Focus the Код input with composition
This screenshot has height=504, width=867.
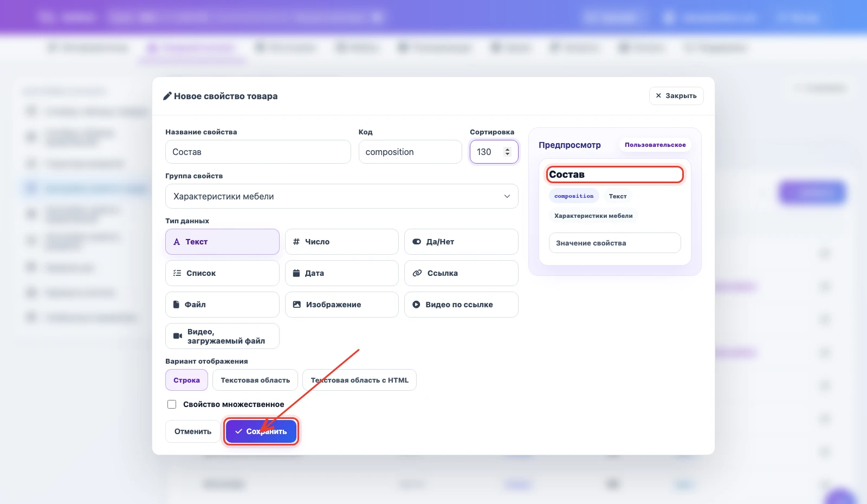tap(410, 152)
